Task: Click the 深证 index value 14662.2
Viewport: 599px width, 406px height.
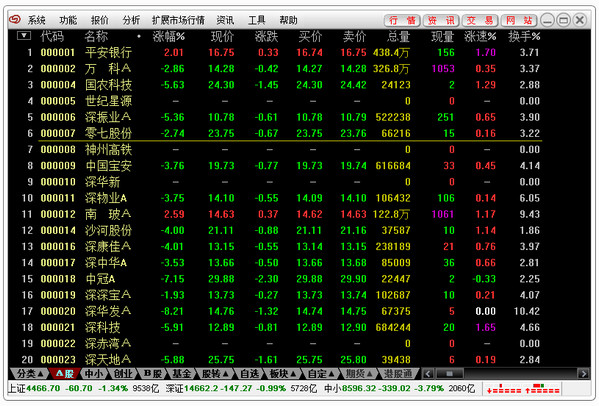Action: point(201,388)
